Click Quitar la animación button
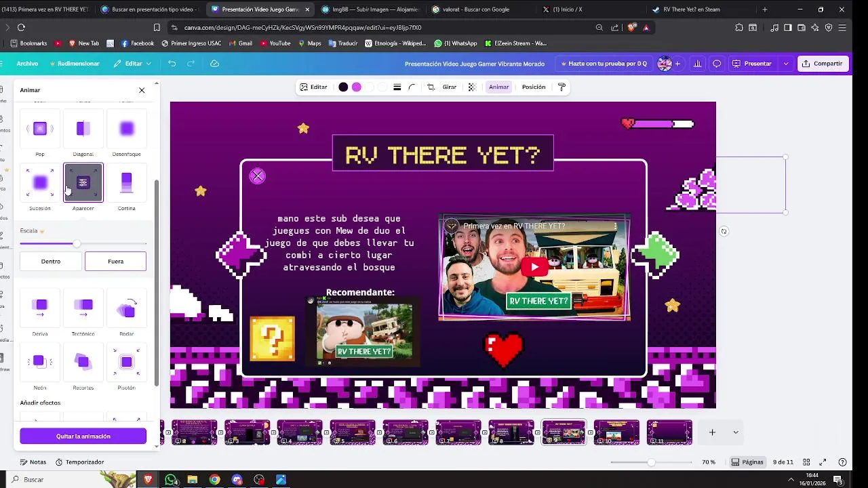Screen dimensions: 868x488 tap(83, 436)
